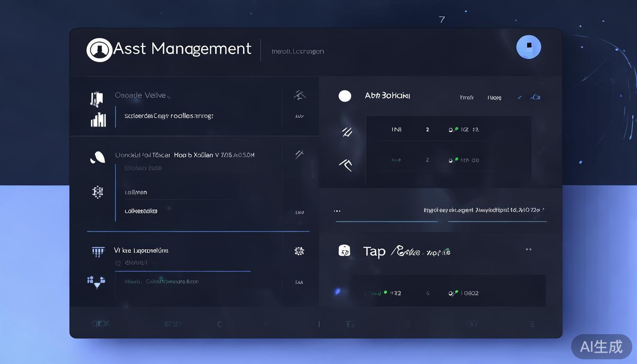Switch to the Hlore tab
637x364 pixels.
coord(494,98)
